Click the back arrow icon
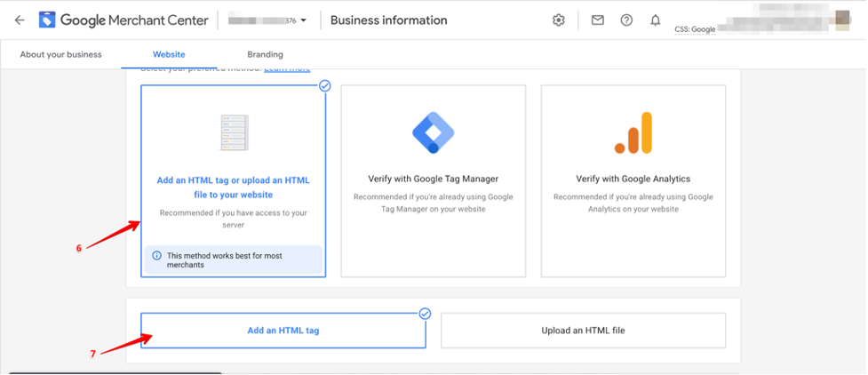The image size is (868, 375). [x=20, y=20]
